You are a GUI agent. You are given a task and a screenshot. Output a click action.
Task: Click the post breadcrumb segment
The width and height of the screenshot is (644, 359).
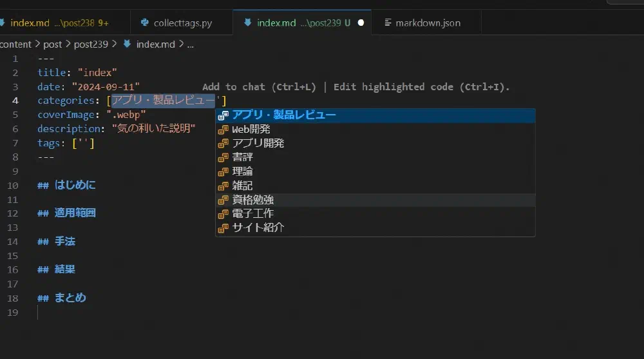(x=52, y=44)
